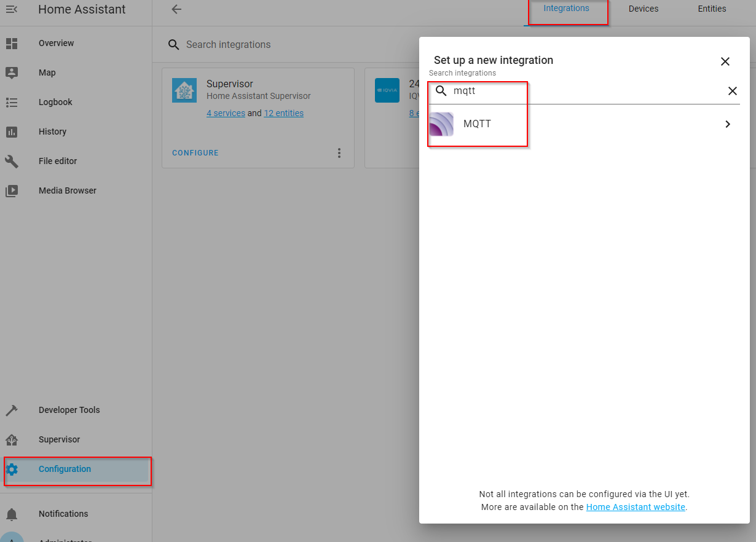This screenshot has height=542, width=756.
Task: Open File editor in the sidebar
Action: tap(76, 161)
